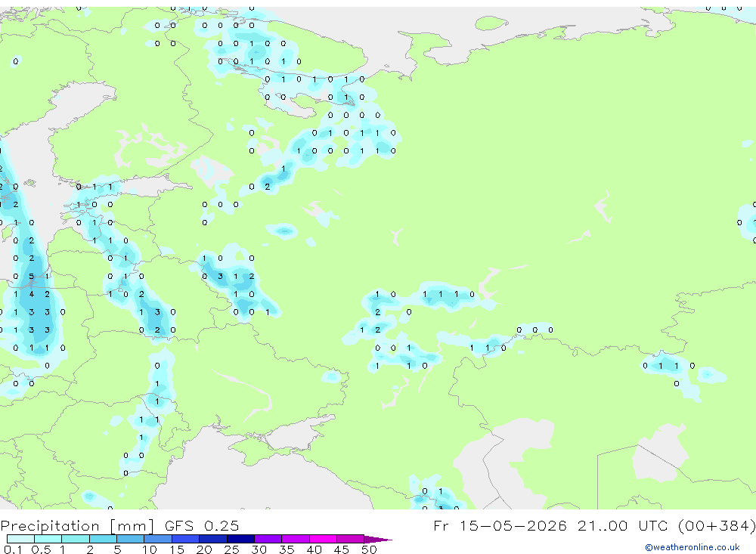Click the 'Precipitation [mm]' title text

(78, 525)
